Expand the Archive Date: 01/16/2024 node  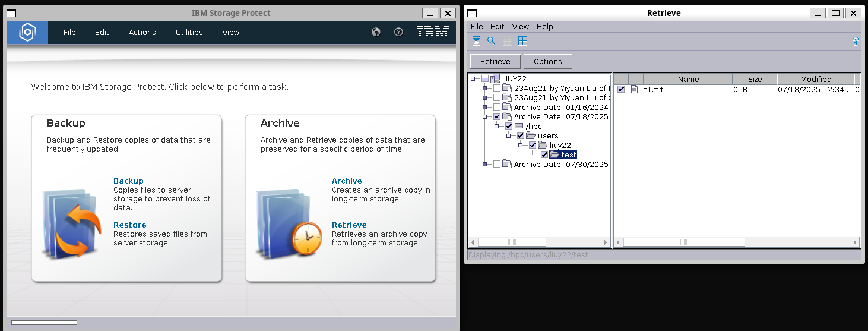click(485, 107)
